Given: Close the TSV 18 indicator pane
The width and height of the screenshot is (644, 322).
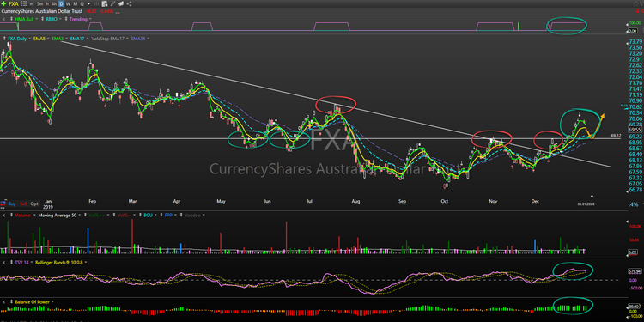Looking at the screenshot, I should pos(3,262).
